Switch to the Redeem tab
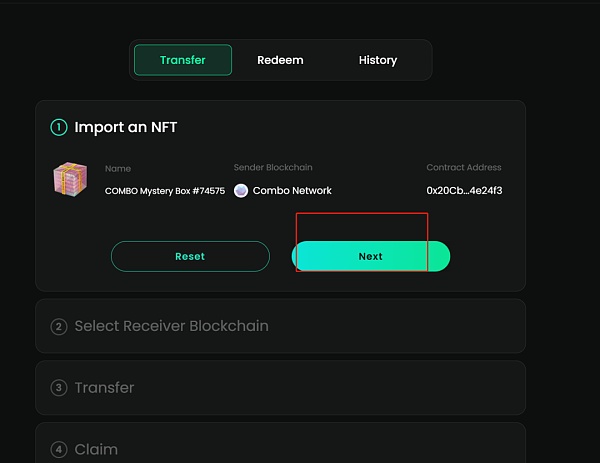The width and height of the screenshot is (600, 463). (280, 60)
